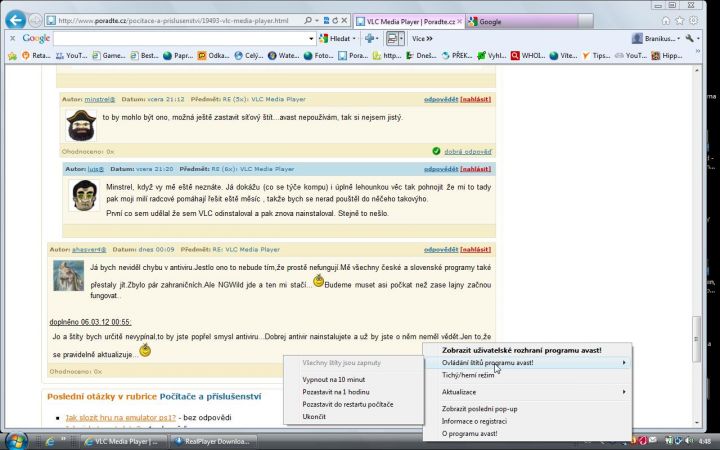Viewport: 720px width, 450px height.
Task: Click green check dobrá odpověď icon
Action: [x=436, y=151]
